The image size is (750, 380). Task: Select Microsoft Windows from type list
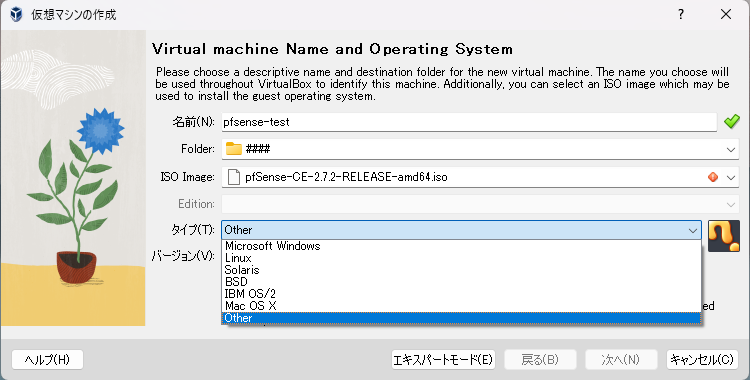(461, 246)
